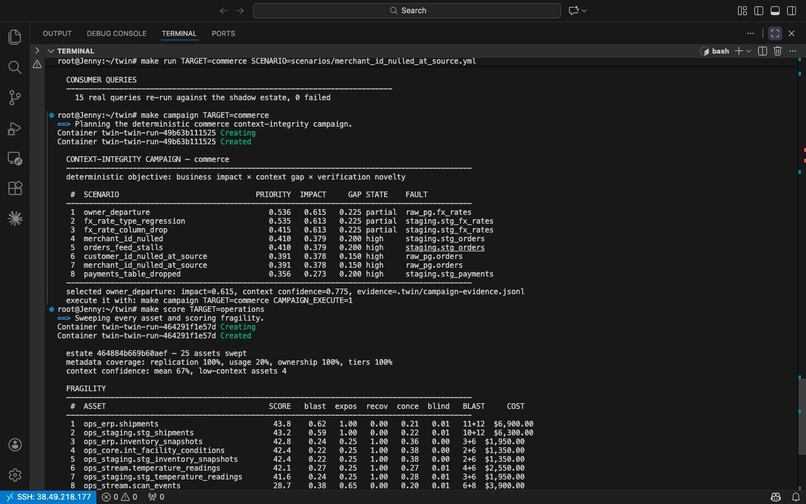Click 'ops_erp.inventory_snapshots' asset name
This screenshot has height=504, width=806.
point(143,441)
